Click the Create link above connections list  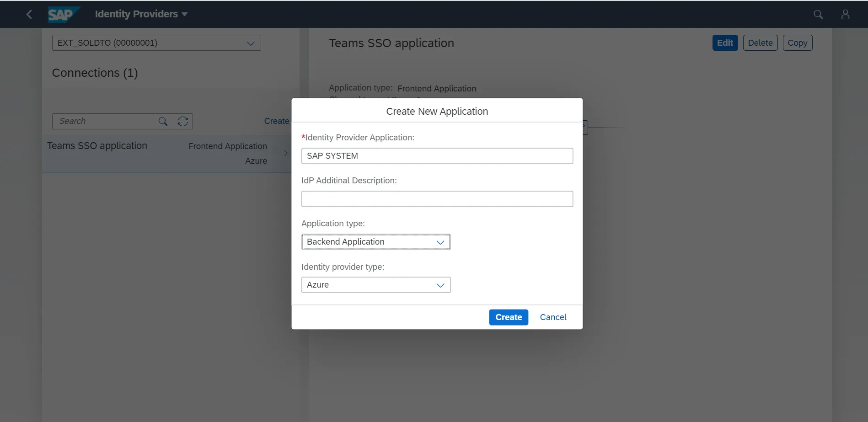coord(276,121)
